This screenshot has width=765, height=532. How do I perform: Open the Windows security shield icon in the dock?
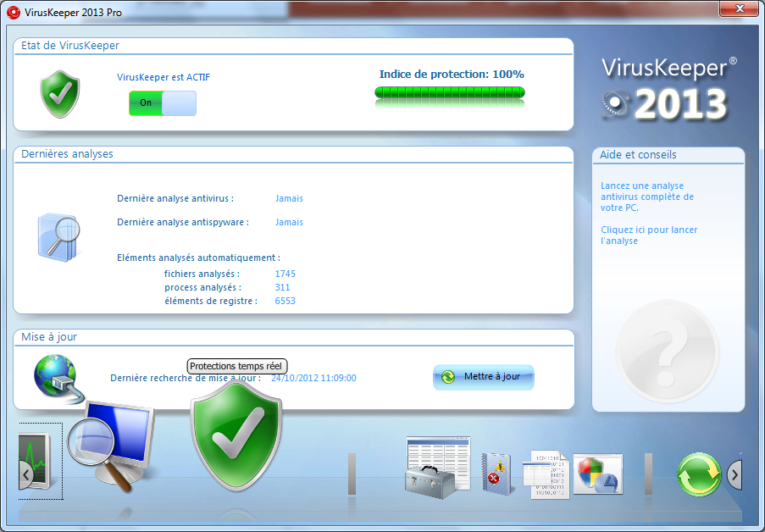coord(598,474)
